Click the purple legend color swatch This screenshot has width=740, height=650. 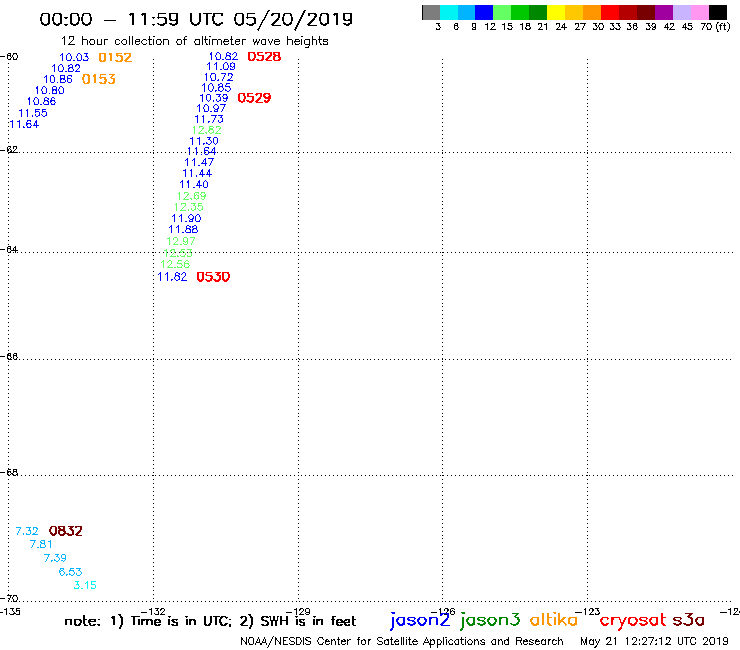664,12
